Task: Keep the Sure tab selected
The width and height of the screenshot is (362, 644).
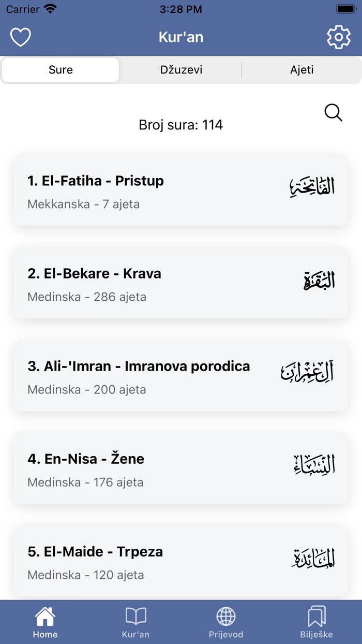Action: click(60, 69)
